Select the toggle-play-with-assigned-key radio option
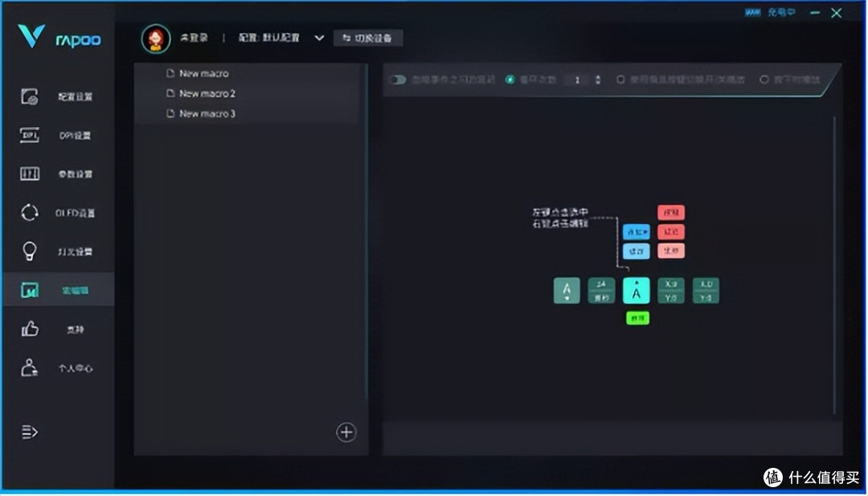This screenshot has height=496, width=868. click(620, 80)
